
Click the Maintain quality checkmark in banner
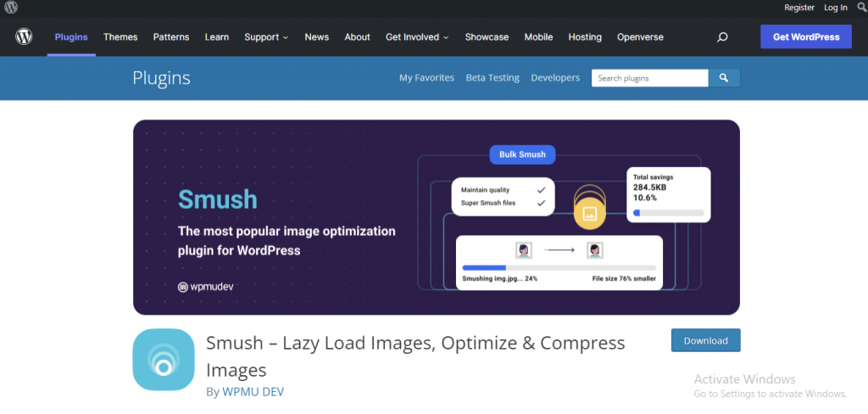point(542,190)
